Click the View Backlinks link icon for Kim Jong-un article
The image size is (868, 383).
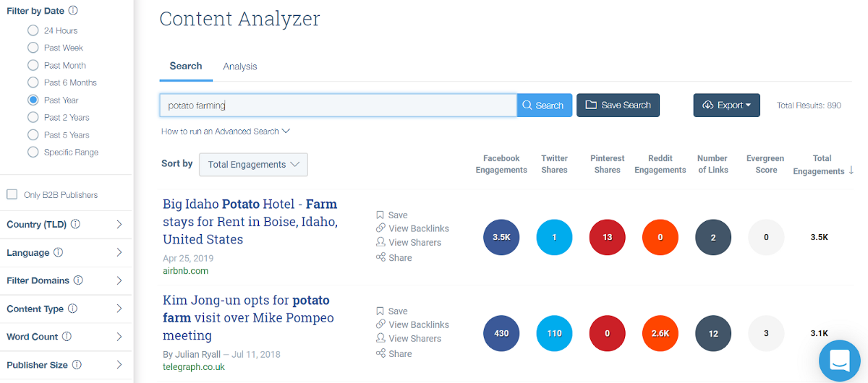point(380,324)
